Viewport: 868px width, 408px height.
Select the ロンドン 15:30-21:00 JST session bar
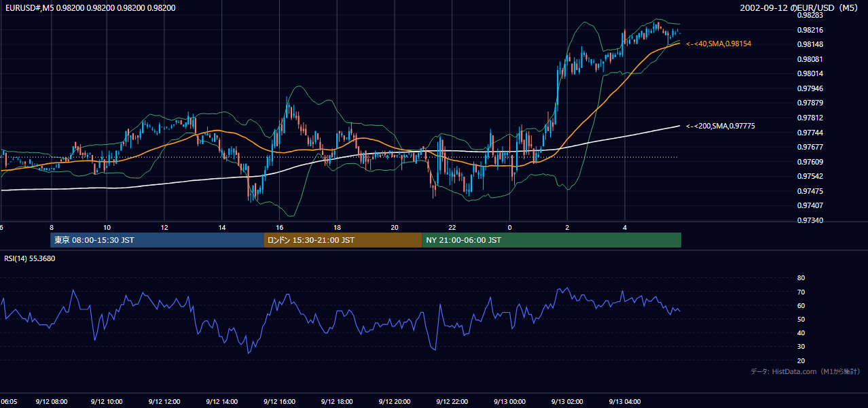pyautogui.click(x=343, y=240)
